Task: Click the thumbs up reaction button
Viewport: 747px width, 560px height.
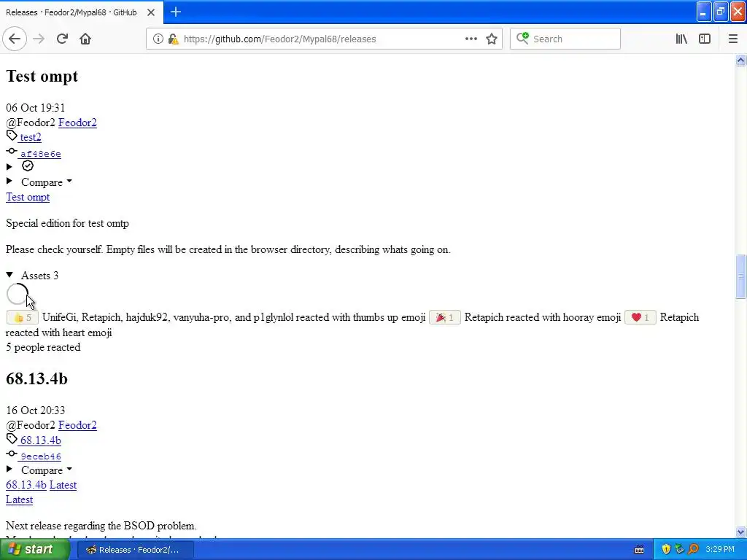Action: [x=22, y=318]
